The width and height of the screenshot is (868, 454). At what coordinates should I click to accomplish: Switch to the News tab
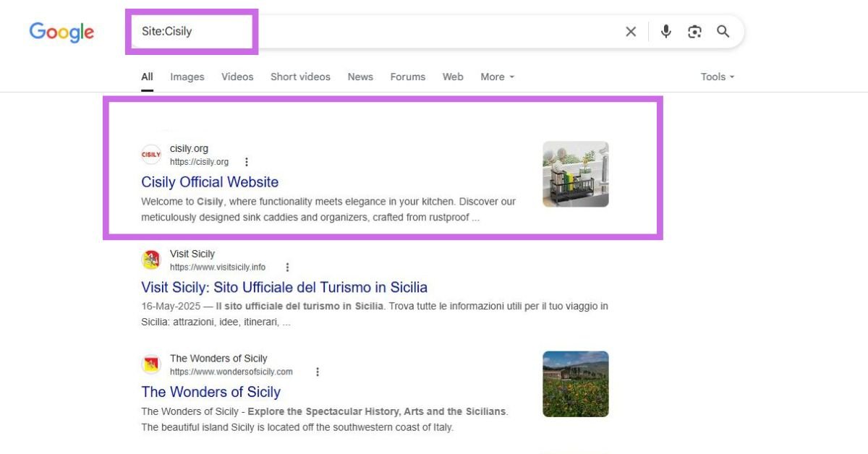pyautogui.click(x=360, y=77)
